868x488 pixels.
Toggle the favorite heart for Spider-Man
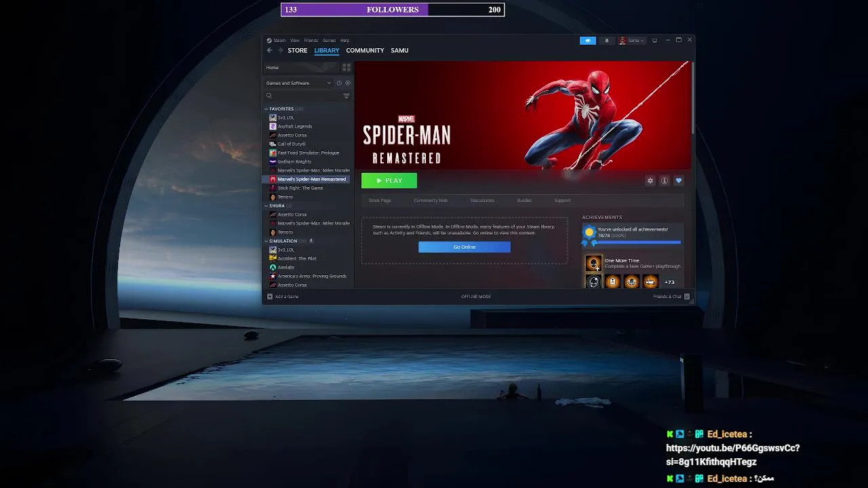(678, 180)
